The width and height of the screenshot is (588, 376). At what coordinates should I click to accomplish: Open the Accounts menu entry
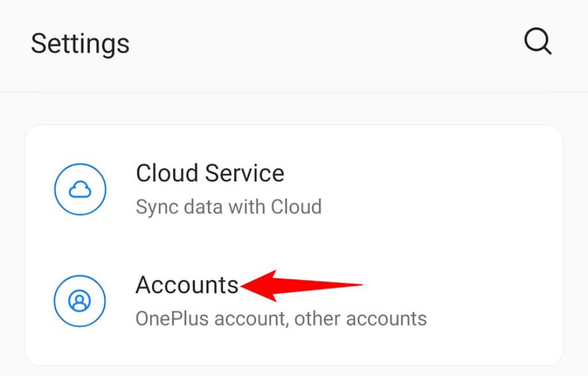(x=187, y=285)
